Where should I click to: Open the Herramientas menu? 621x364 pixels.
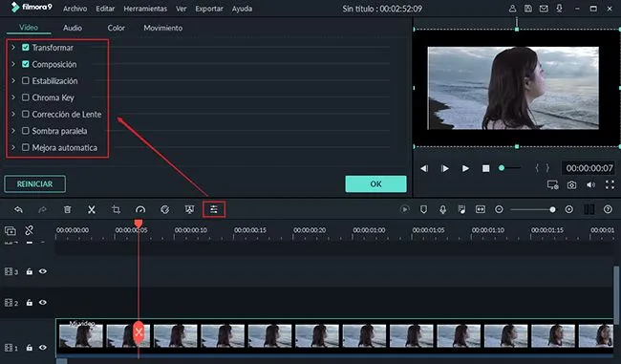click(x=145, y=9)
